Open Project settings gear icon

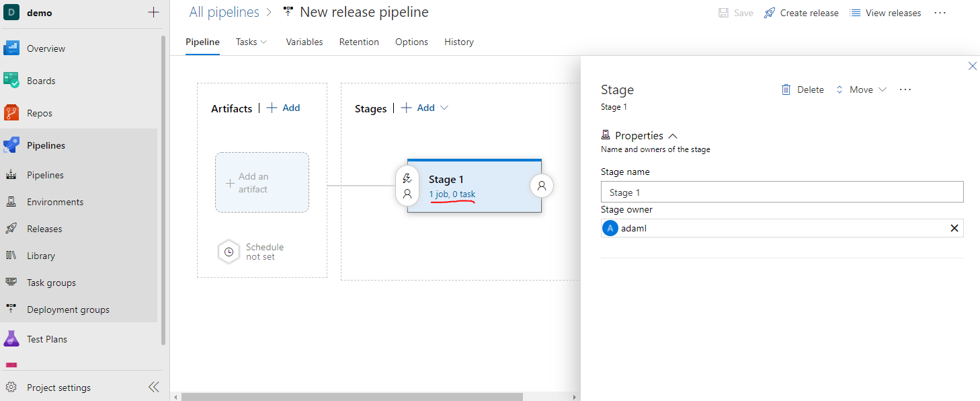click(11, 388)
